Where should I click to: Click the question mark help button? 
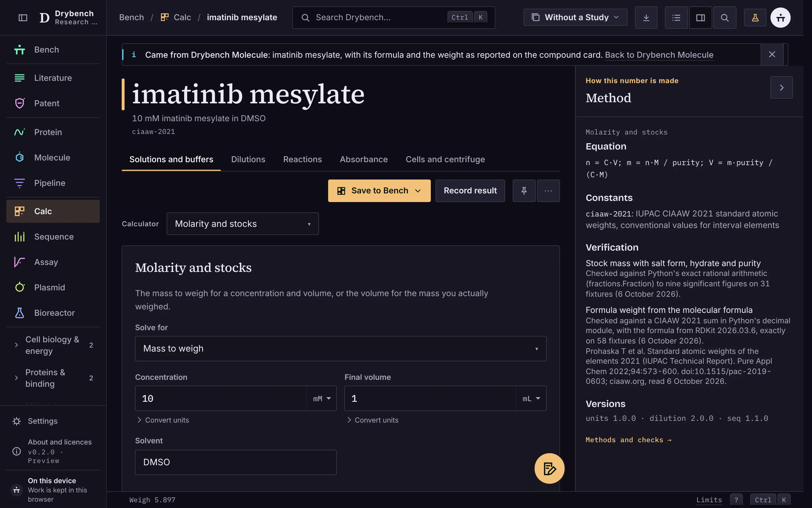click(x=736, y=500)
